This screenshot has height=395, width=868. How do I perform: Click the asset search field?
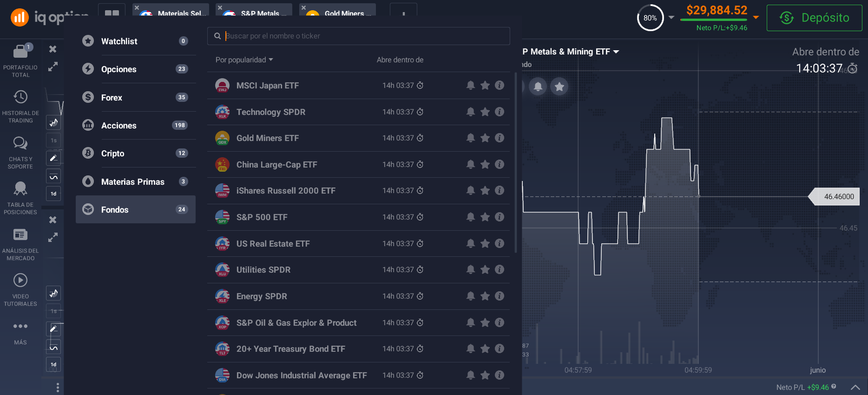(358, 36)
